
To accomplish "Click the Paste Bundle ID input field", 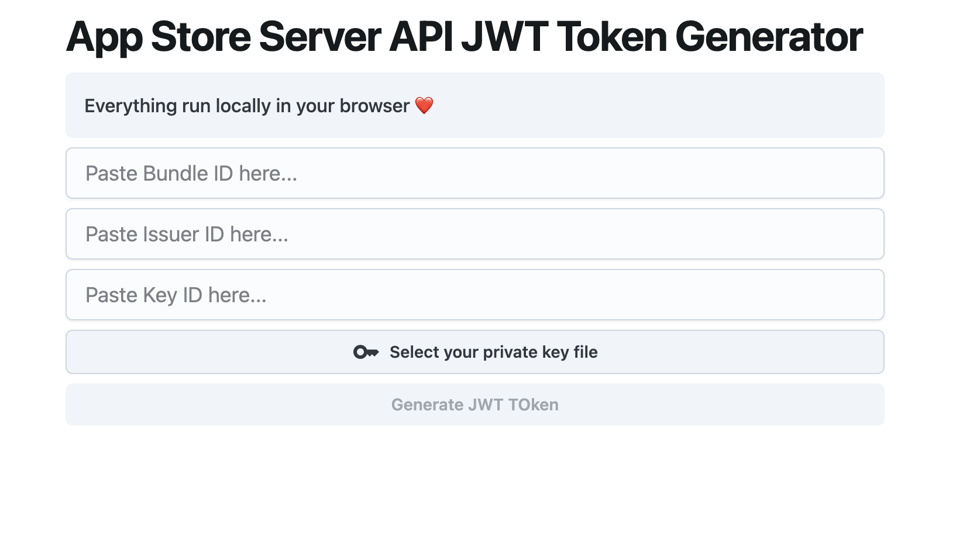I will pos(474,173).
